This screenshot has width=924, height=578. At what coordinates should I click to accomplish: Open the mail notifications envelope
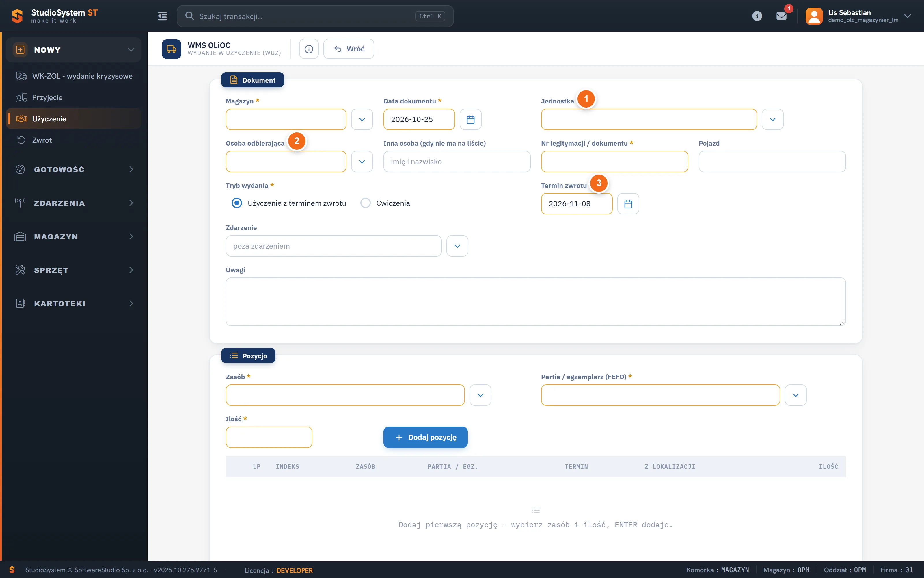[782, 16]
